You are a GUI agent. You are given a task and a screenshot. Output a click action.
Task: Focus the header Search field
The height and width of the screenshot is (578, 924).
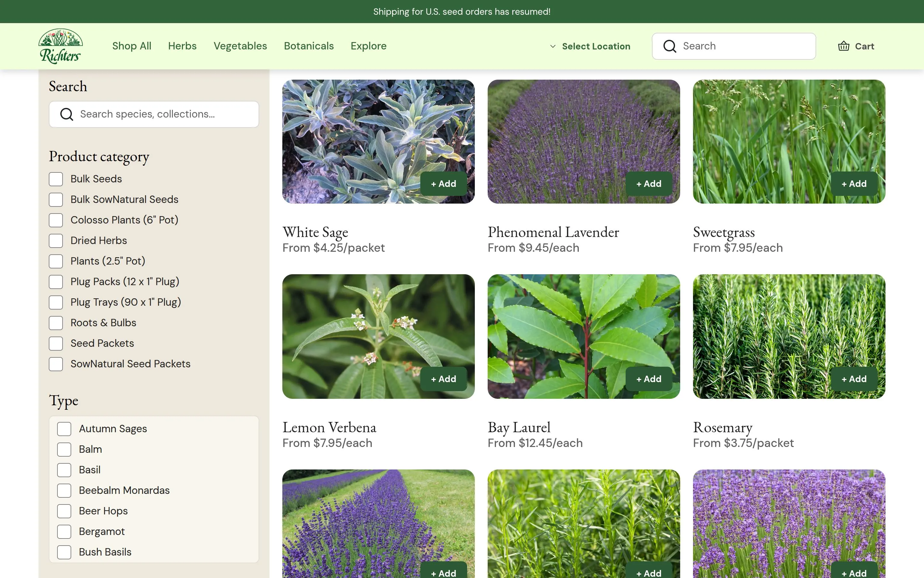pyautogui.click(x=734, y=46)
